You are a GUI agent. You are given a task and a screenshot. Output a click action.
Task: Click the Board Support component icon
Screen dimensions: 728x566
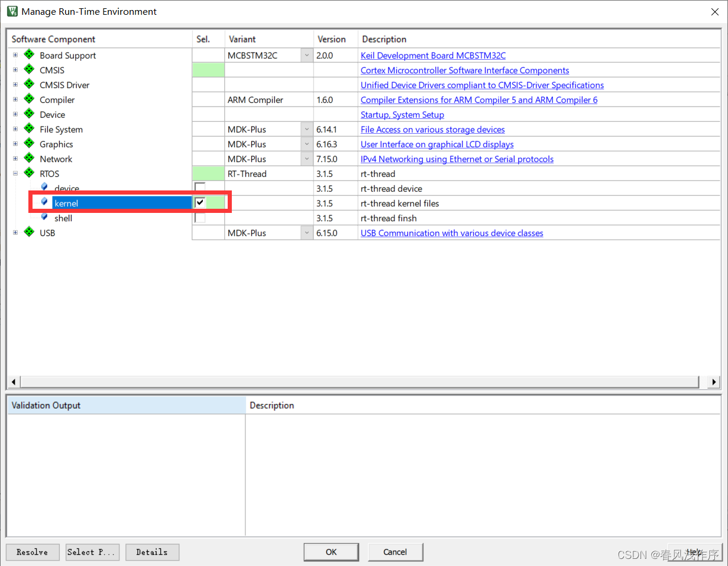click(x=29, y=55)
